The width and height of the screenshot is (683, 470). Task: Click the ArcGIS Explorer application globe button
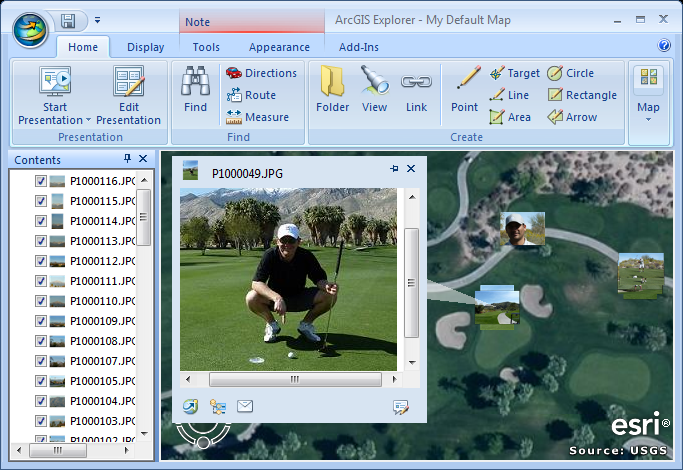click(x=30, y=30)
